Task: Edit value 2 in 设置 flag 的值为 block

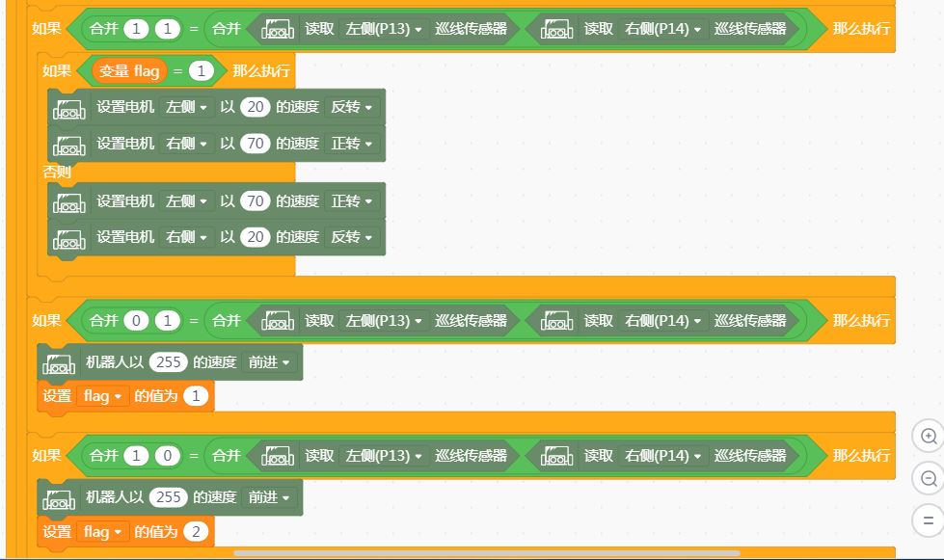Action: (x=196, y=532)
